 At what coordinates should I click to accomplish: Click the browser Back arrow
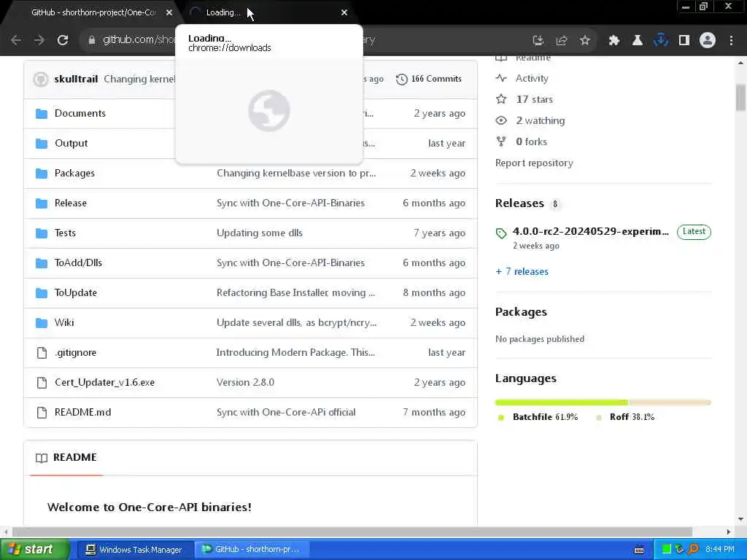point(16,41)
